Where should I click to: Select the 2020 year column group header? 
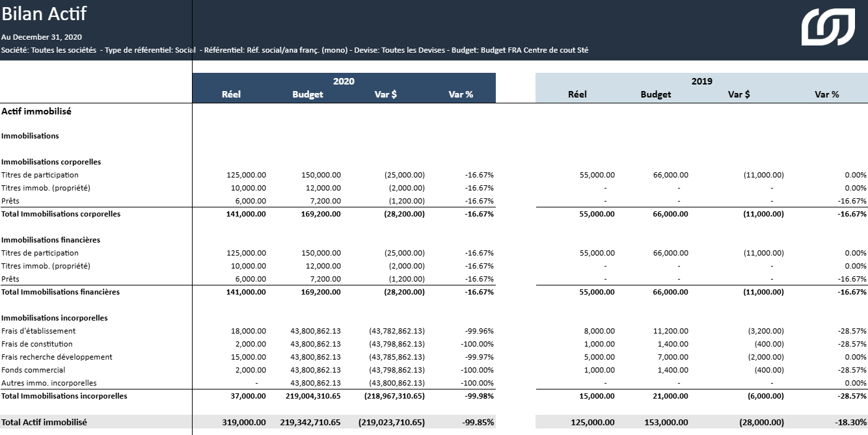click(344, 81)
